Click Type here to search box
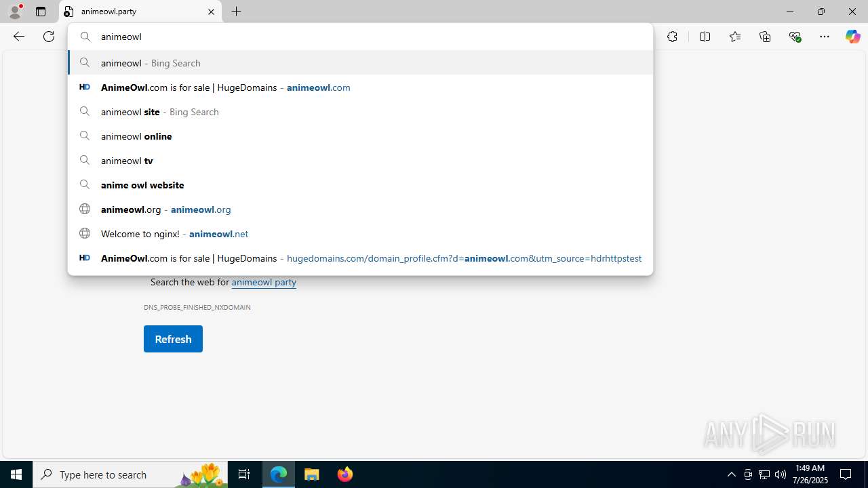The height and width of the screenshot is (488, 868). click(130, 474)
